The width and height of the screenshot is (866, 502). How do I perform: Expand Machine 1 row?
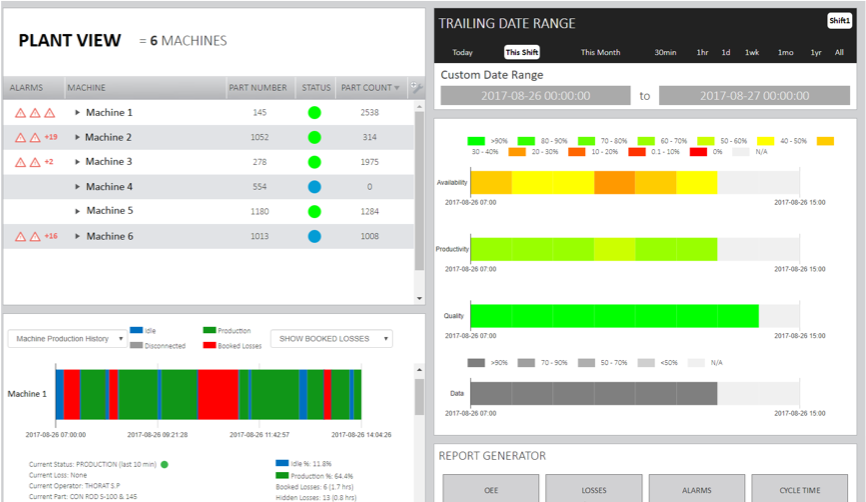pyautogui.click(x=77, y=113)
